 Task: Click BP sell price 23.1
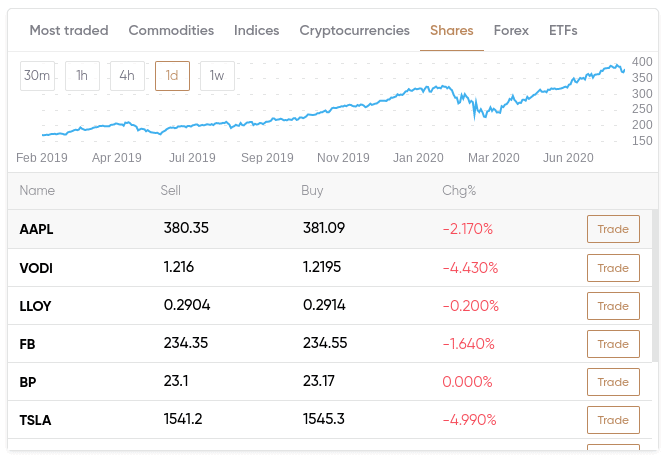(x=176, y=381)
